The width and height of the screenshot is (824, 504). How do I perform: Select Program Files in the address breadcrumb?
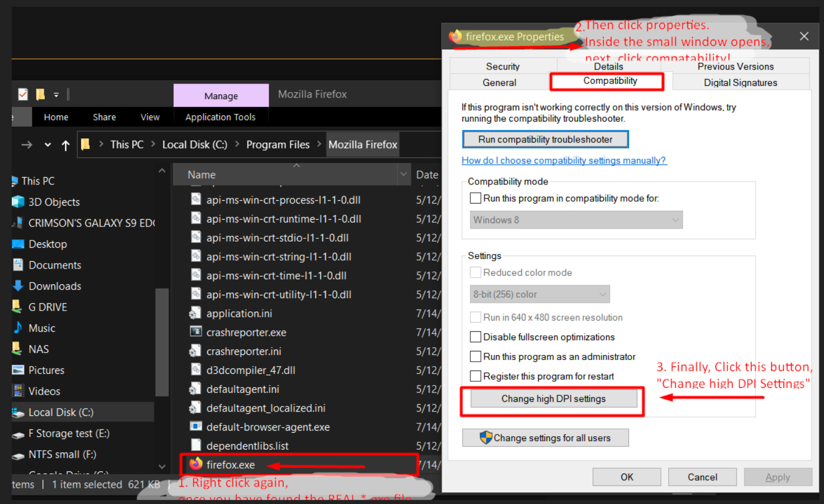[277, 145]
